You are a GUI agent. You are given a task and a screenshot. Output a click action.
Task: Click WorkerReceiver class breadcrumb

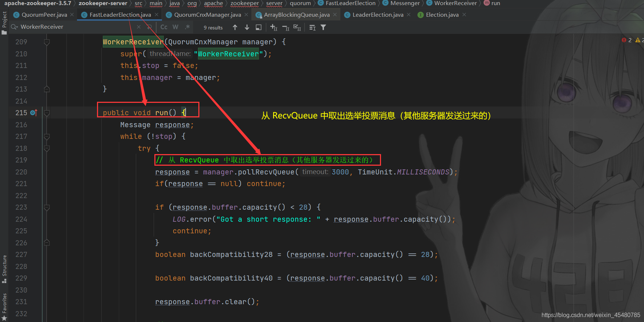click(x=451, y=3)
